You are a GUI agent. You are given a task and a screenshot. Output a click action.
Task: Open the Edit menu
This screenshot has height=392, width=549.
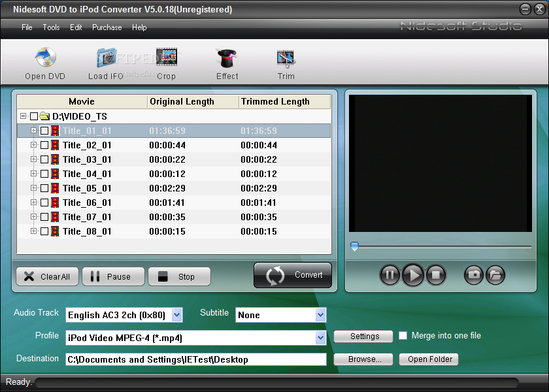[x=76, y=27]
